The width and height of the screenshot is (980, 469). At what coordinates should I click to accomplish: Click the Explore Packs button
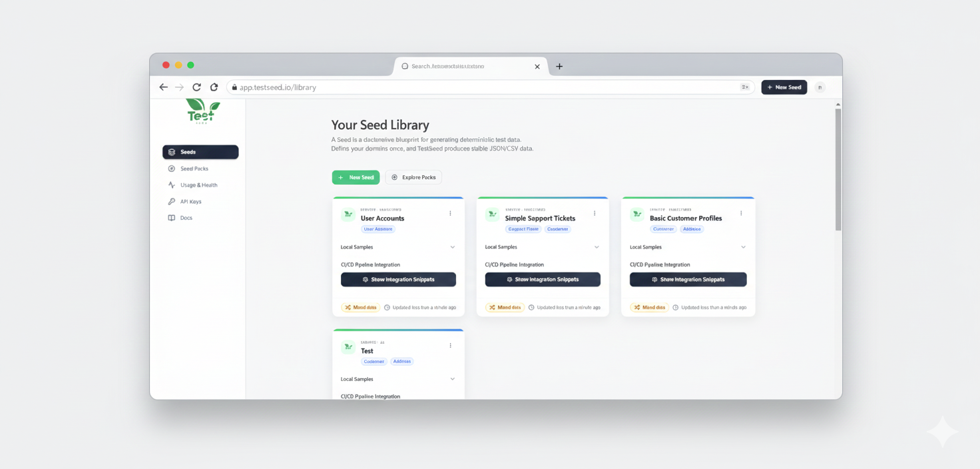click(413, 177)
